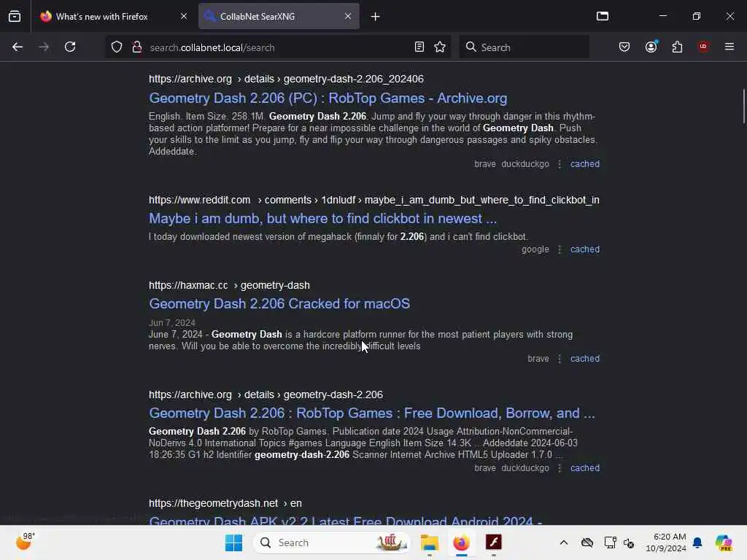
Task: Open the weather widget showing 98°
Action: [x=26, y=542]
